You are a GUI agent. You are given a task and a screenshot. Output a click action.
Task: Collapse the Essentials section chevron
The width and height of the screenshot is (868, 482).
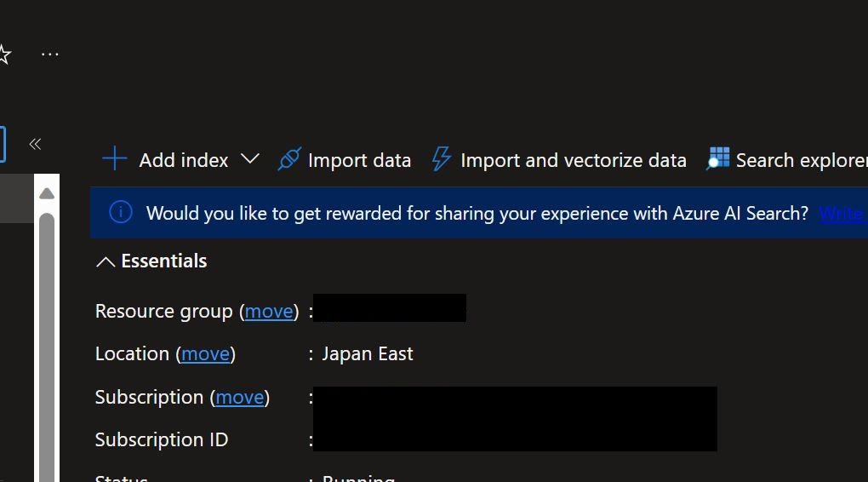[106, 261]
